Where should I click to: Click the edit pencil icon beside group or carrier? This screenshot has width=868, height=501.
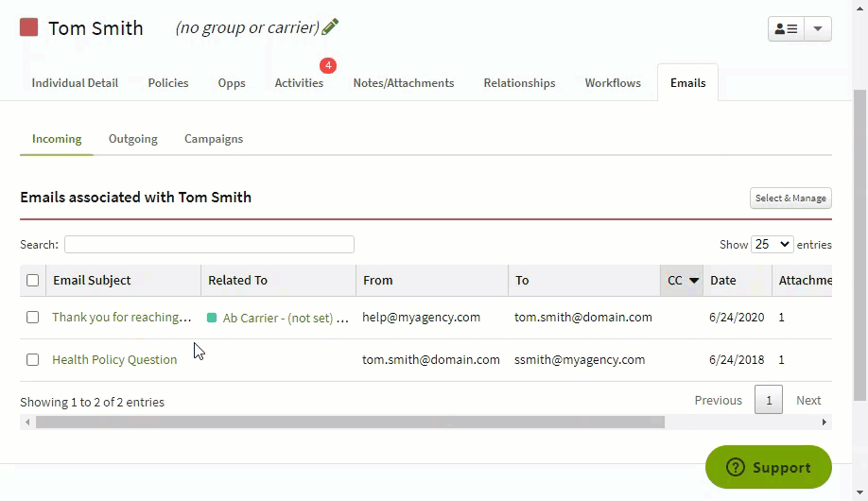330,26
